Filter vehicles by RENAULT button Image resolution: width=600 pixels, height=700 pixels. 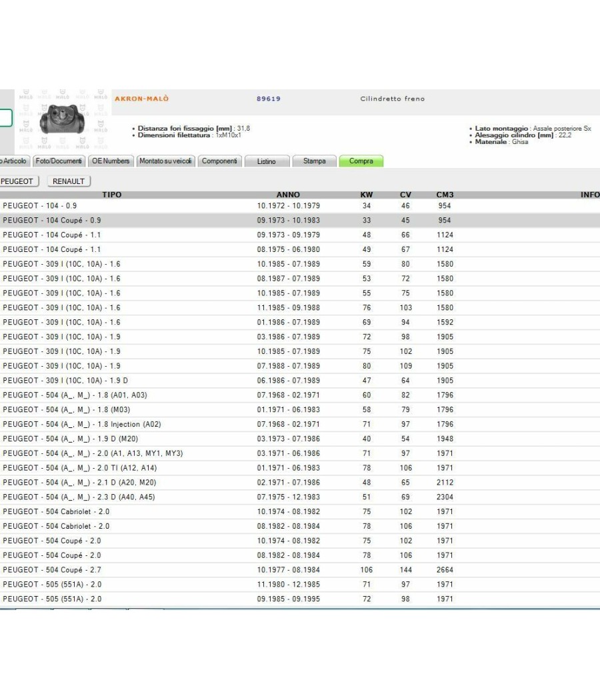point(69,181)
